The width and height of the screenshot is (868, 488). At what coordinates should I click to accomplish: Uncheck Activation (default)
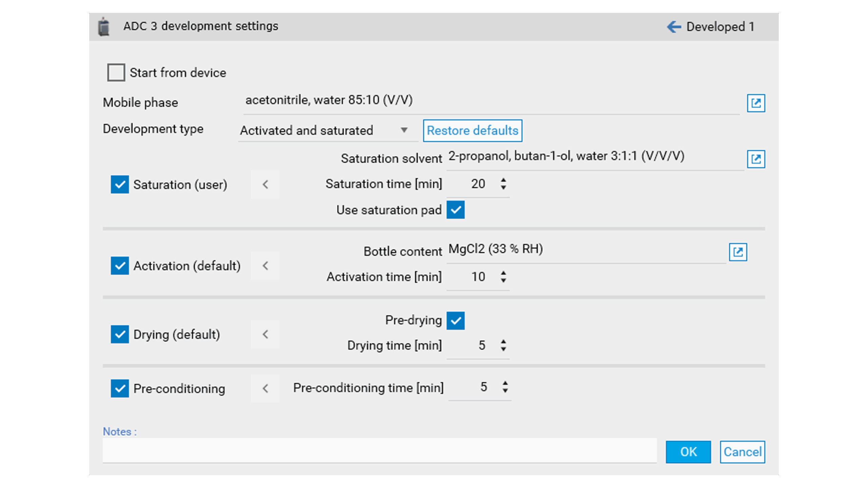[x=119, y=266]
